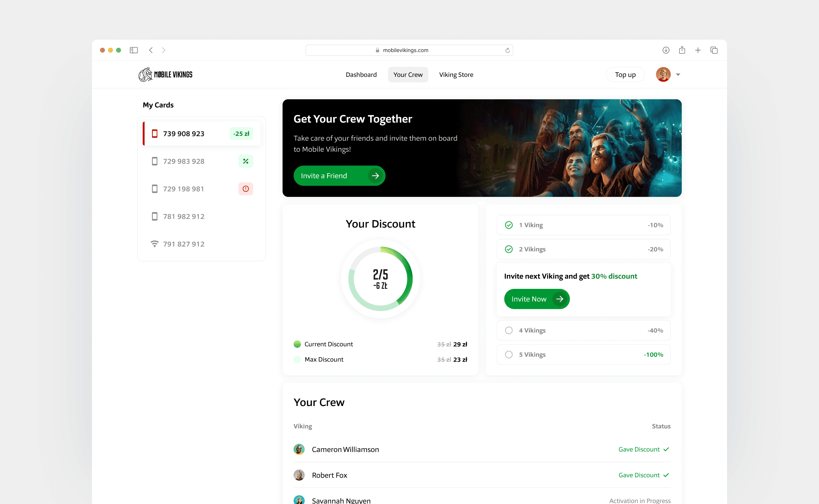Click the 2/5 discount progress ring

[380, 279]
